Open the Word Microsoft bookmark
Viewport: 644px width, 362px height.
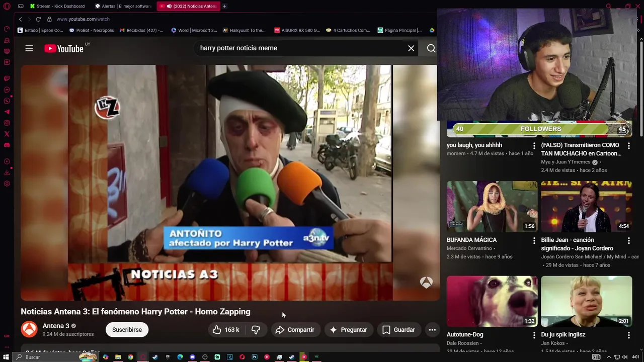(x=194, y=30)
